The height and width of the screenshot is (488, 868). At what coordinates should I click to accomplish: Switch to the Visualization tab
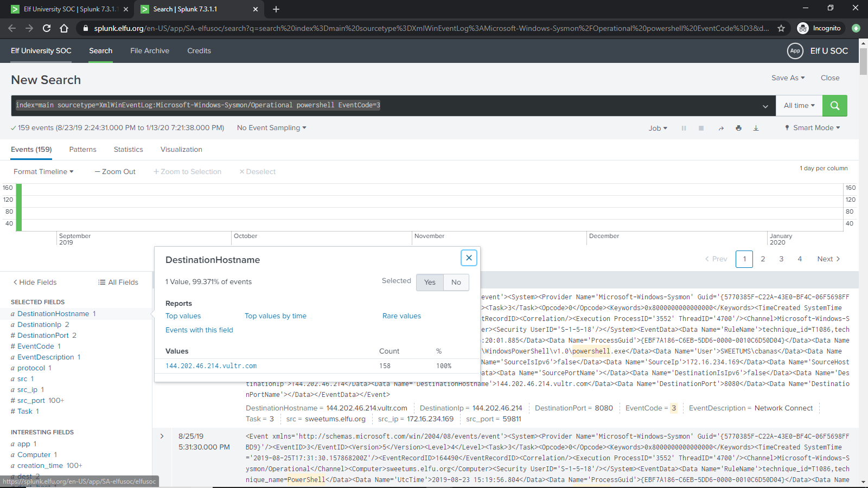[x=181, y=150]
